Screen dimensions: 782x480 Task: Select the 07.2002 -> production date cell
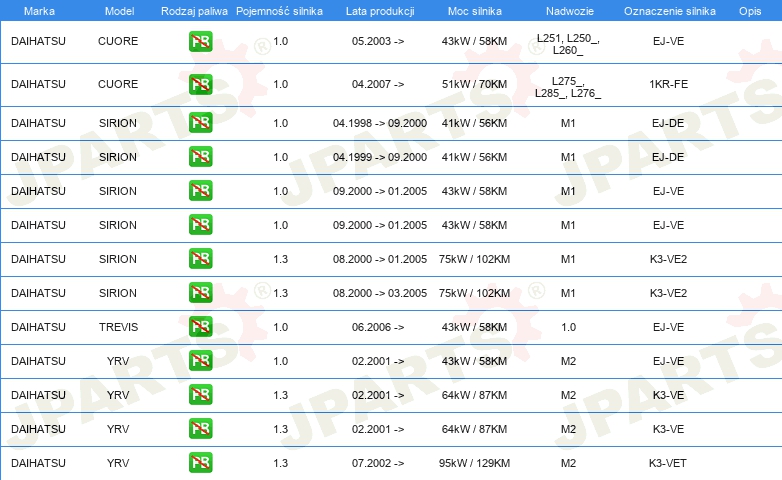point(378,463)
